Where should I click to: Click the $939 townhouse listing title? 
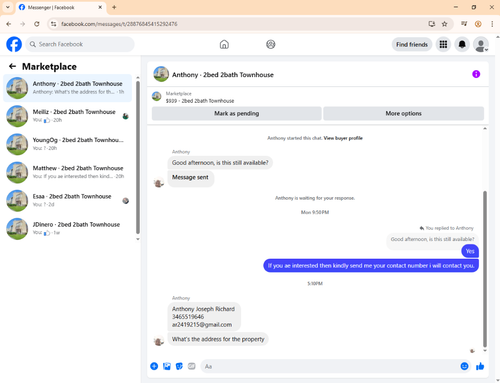pyautogui.click(x=200, y=101)
